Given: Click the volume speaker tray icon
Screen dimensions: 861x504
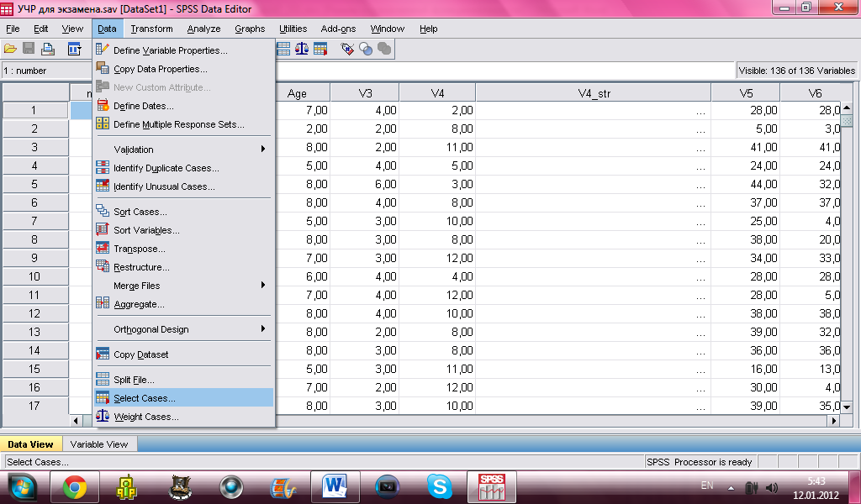Looking at the screenshot, I should (x=772, y=487).
